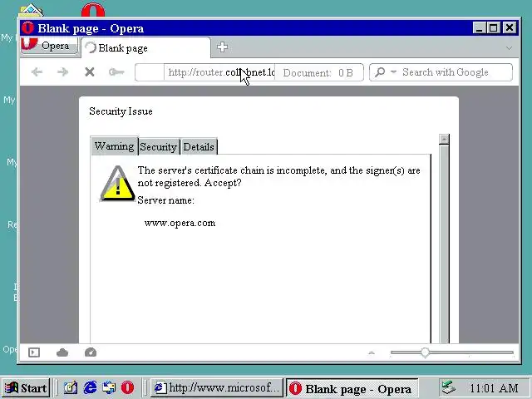Click the www.opera.com server name text
532x399 pixels.
[180, 223]
